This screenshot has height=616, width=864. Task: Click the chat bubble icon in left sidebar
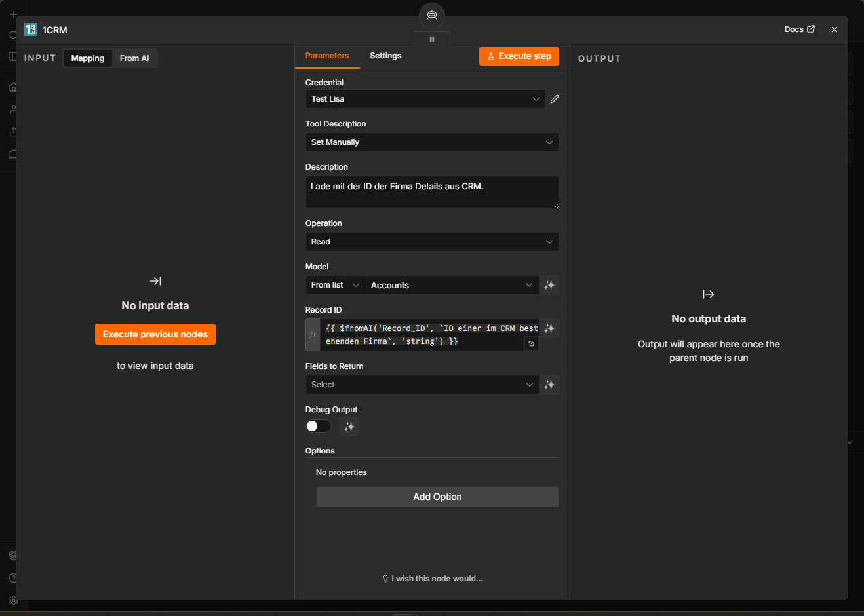coord(13,155)
